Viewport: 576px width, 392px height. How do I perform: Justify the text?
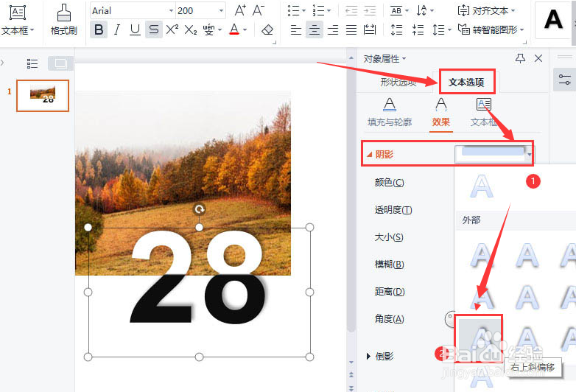tap(351, 29)
